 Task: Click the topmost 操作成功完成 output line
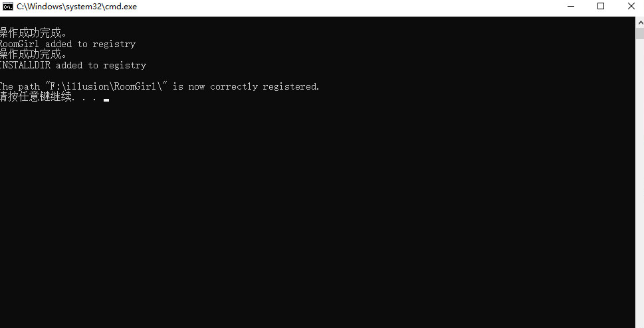pos(33,33)
